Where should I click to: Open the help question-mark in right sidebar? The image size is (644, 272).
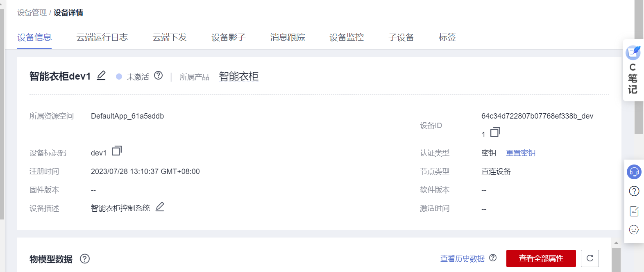634,191
